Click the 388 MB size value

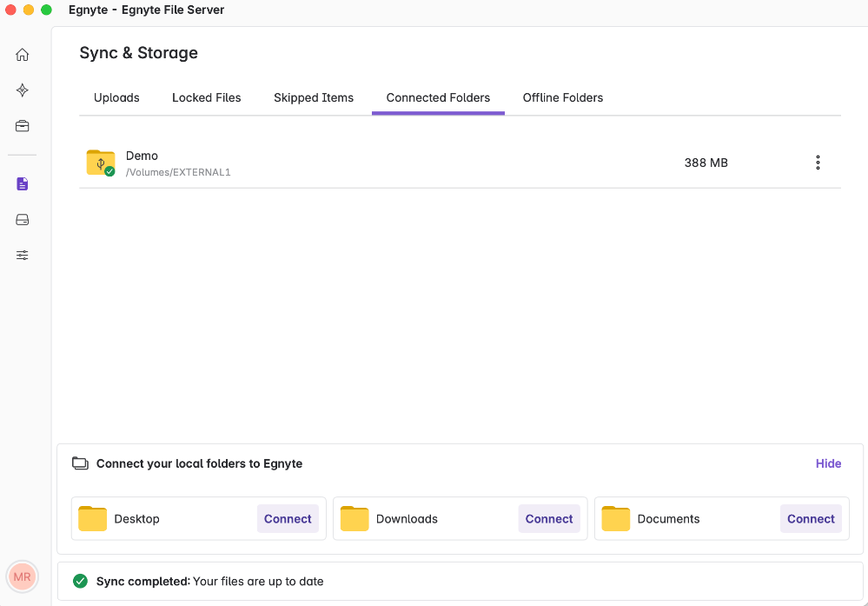706,163
